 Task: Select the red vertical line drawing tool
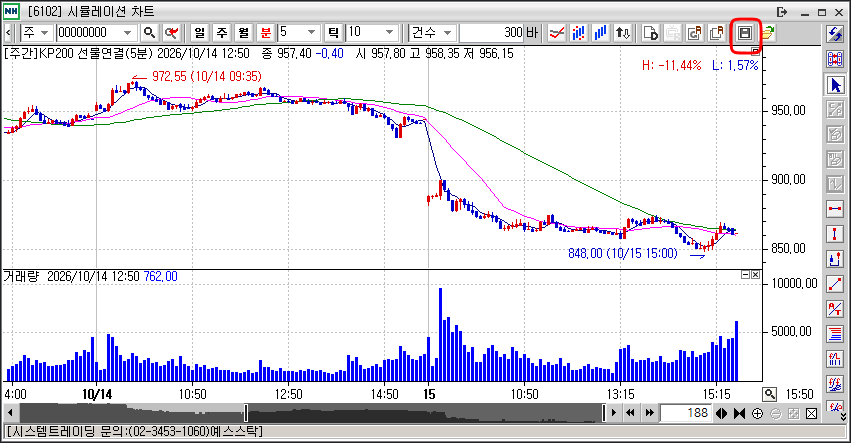tap(835, 233)
